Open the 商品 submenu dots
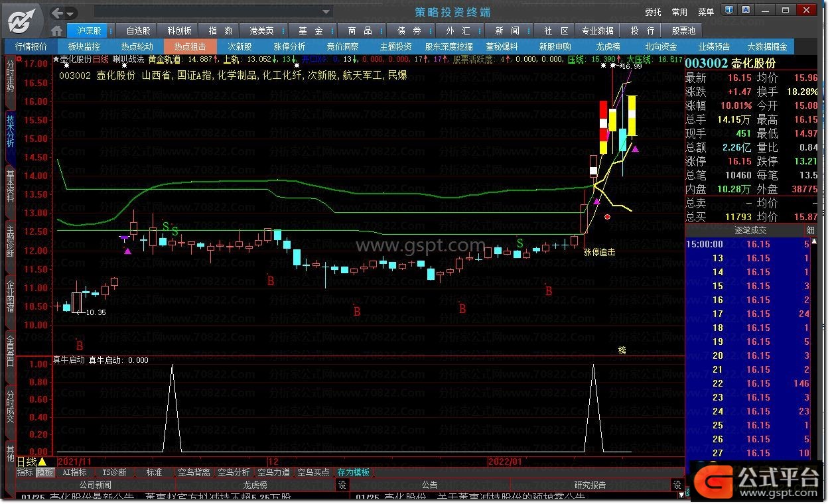The height and width of the screenshot is (504, 830). [381, 31]
